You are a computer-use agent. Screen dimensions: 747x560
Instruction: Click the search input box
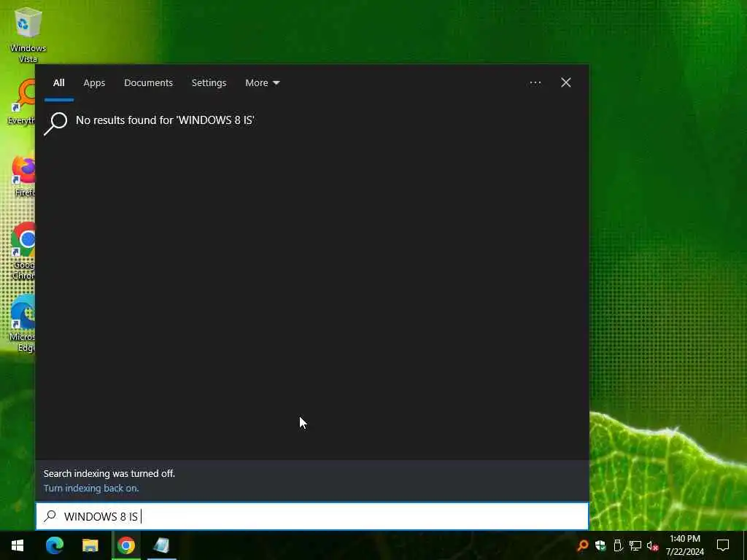pyautogui.click(x=312, y=516)
